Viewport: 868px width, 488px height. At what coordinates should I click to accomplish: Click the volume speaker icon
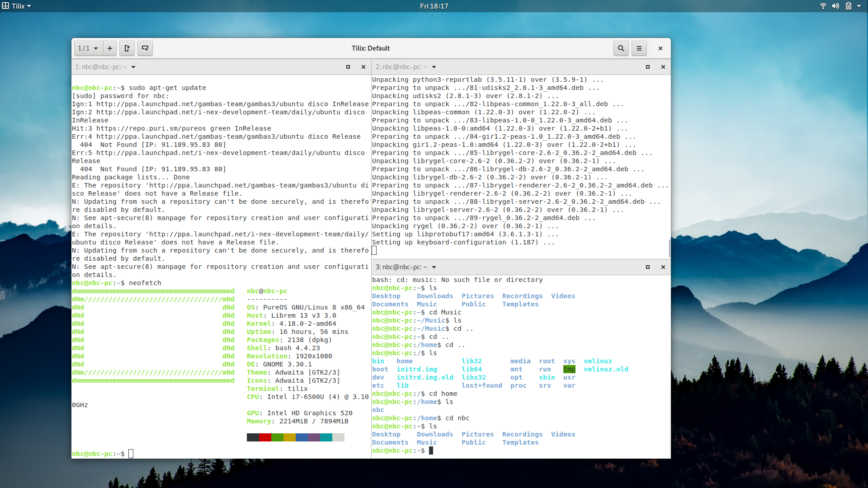tap(835, 6)
